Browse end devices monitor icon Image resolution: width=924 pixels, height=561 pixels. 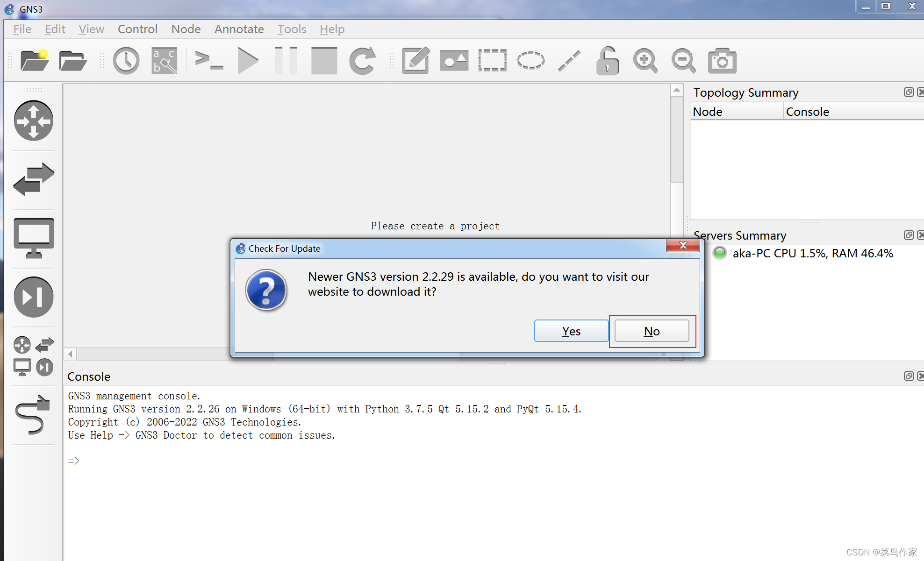33,238
